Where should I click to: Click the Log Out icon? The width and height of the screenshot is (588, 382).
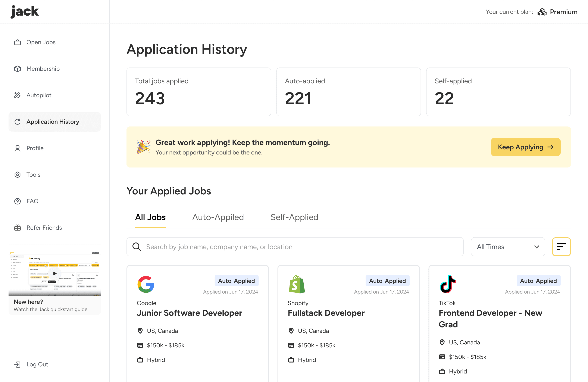coord(17,364)
